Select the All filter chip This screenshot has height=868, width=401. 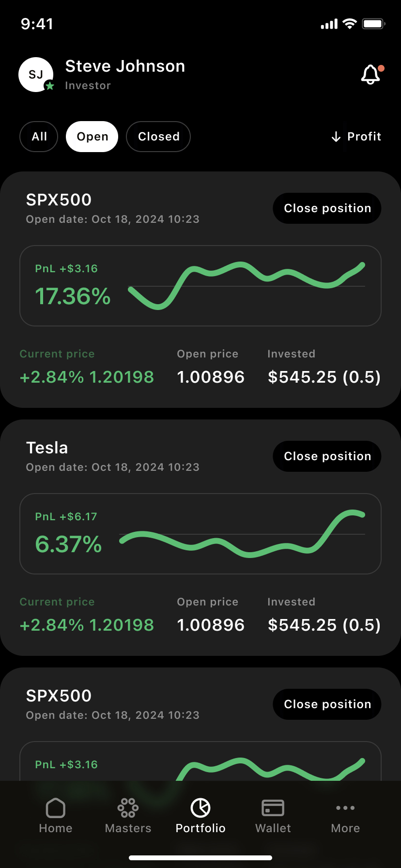click(39, 137)
